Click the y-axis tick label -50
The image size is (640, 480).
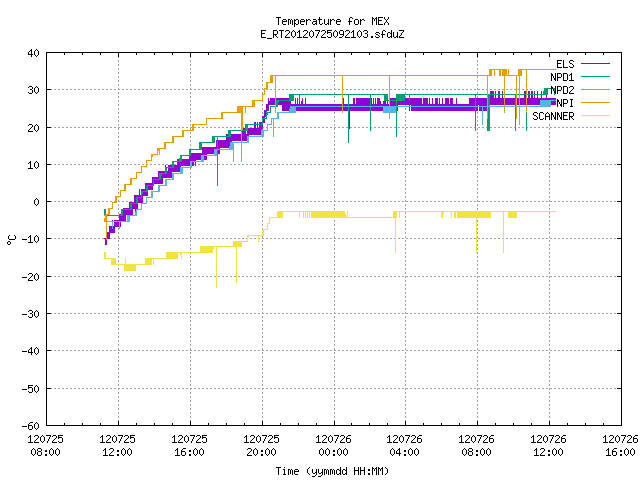click(x=31, y=389)
